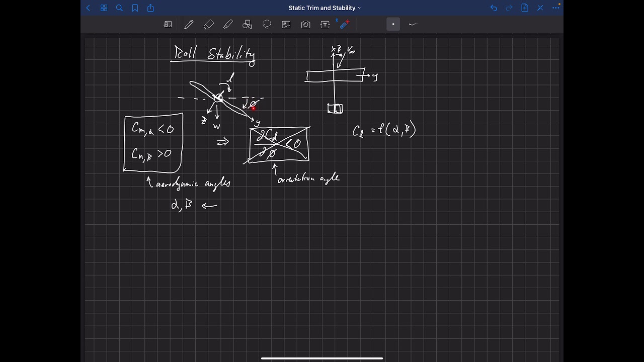
Task: Undo the last stroke
Action: pyautogui.click(x=494, y=8)
